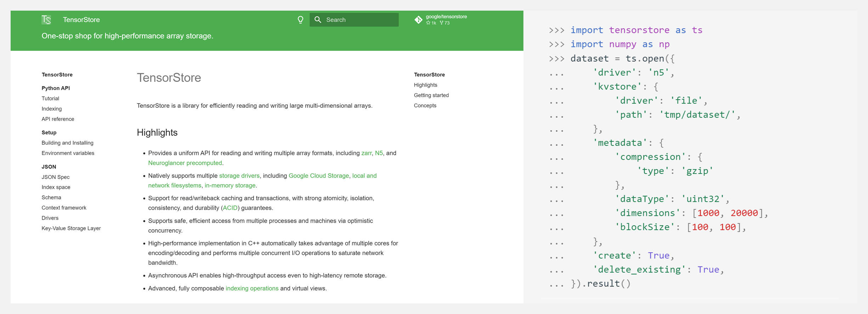
Task: Follow the local and network filesystems link
Action: (x=262, y=181)
